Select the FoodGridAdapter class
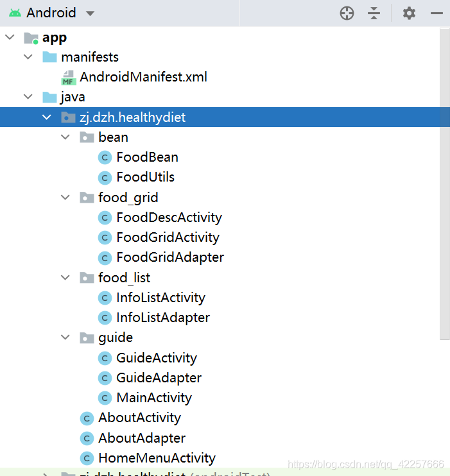Screen dimensions: 450x476 (x=170, y=258)
